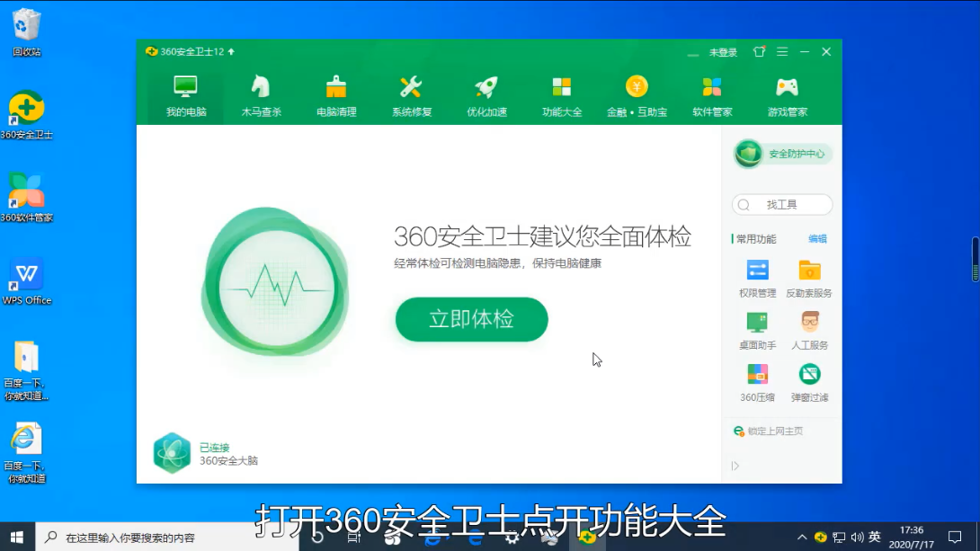Collapse the right sidebar using the arrow

[735, 466]
